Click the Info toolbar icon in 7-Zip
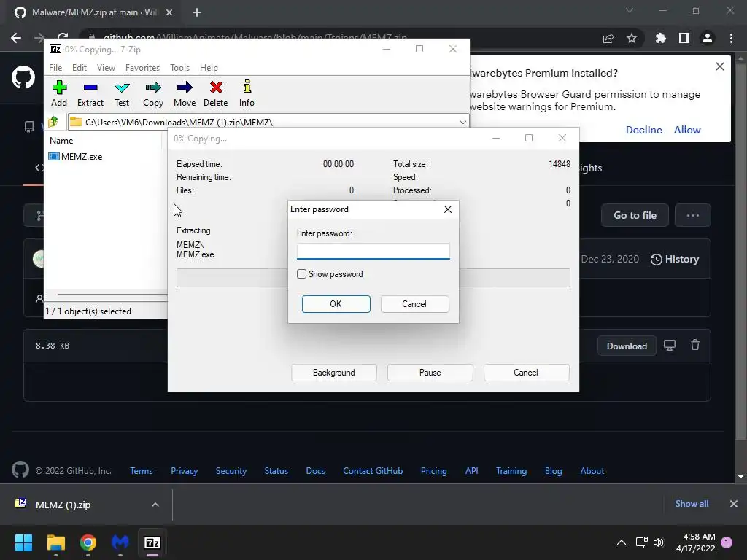Screen dimensions: 747x560 (247, 94)
